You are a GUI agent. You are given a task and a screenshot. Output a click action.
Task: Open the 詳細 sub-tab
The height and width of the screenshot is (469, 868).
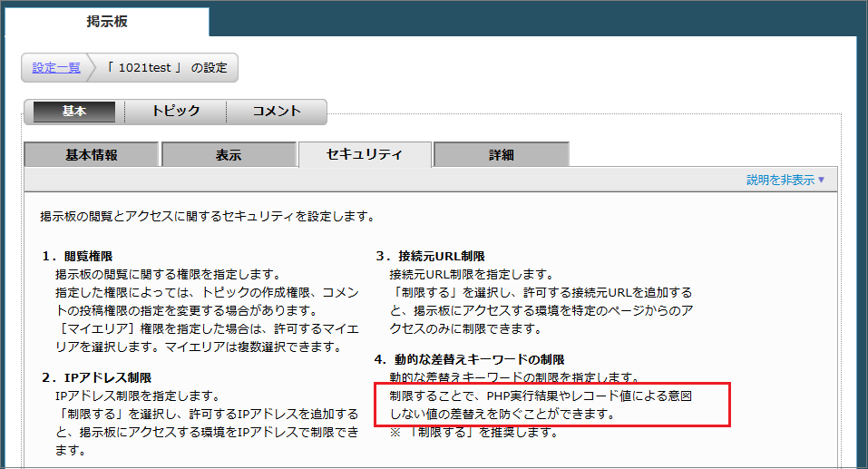501,155
